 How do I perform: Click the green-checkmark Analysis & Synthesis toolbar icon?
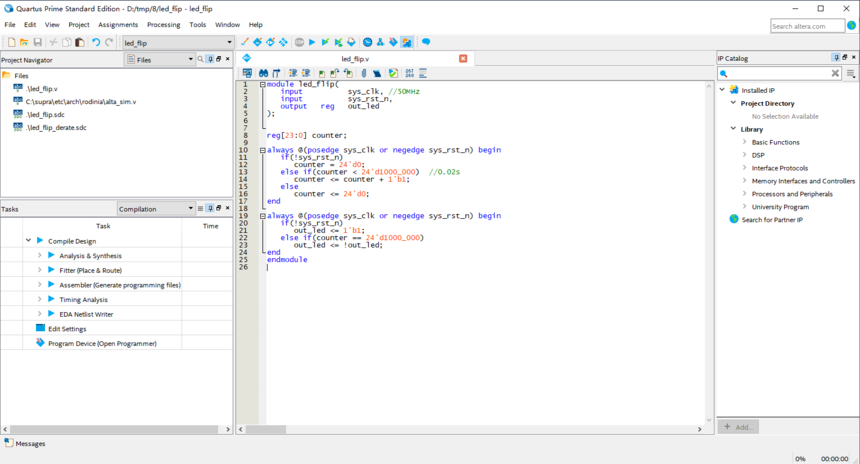tap(325, 42)
